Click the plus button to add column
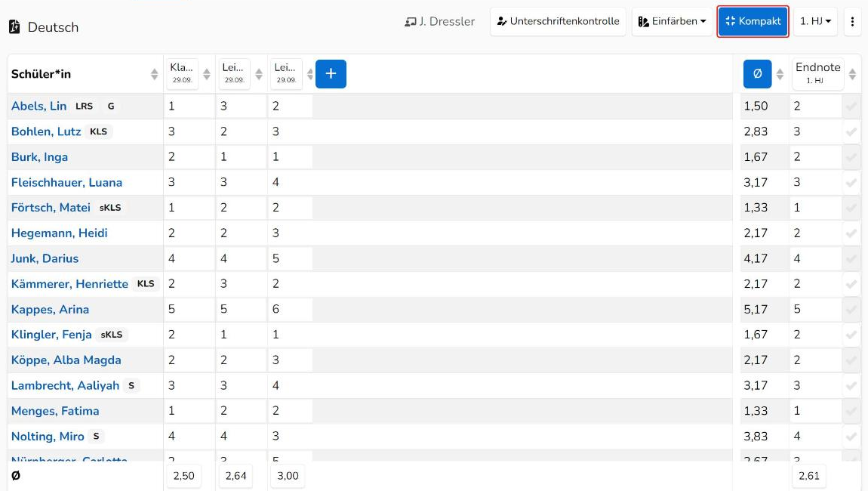 coord(331,74)
